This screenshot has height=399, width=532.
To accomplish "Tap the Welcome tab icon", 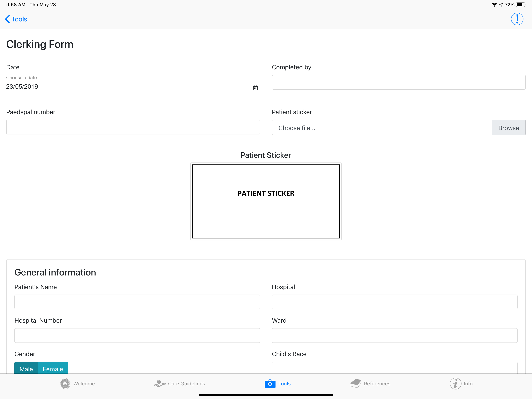I will pos(65,384).
